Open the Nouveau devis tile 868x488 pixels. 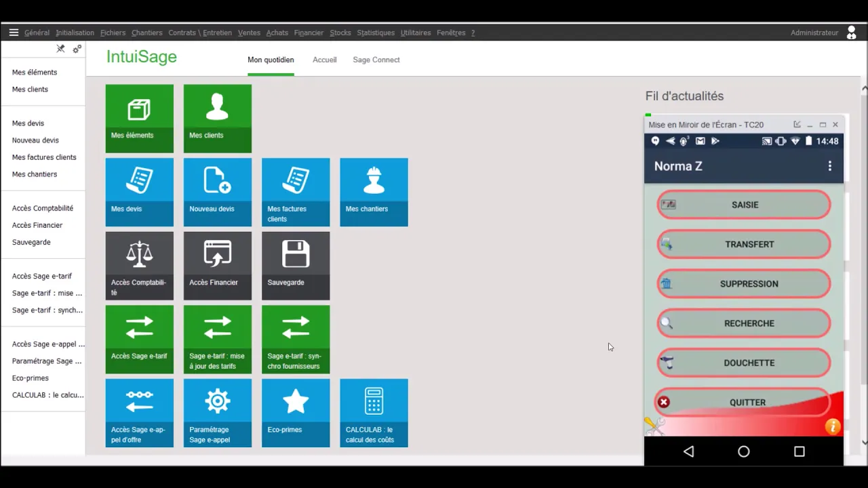pos(218,192)
